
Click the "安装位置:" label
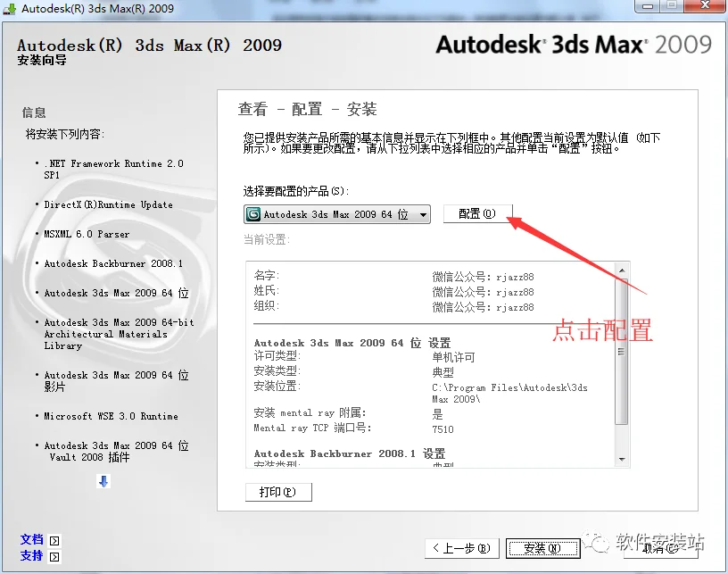tap(277, 386)
